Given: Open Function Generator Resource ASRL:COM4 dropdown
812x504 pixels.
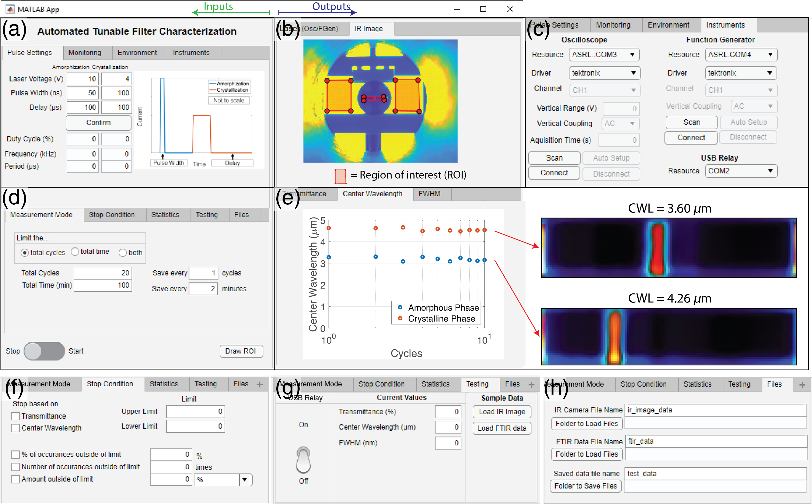Looking at the screenshot, I should (x=741, y=55).
